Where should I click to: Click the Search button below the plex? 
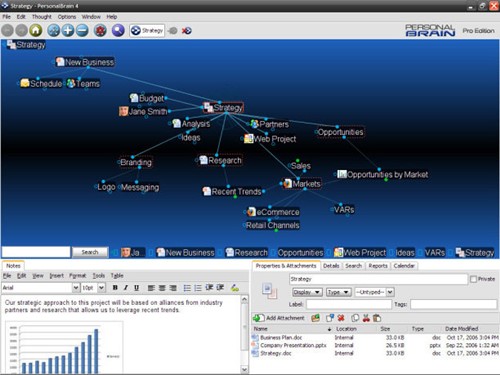point(90,252)
